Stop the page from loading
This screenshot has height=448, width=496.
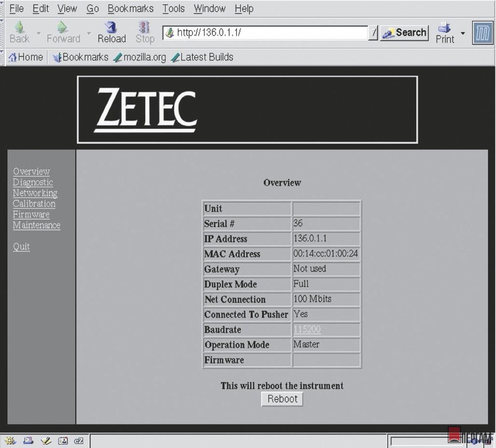coord(145,32)
